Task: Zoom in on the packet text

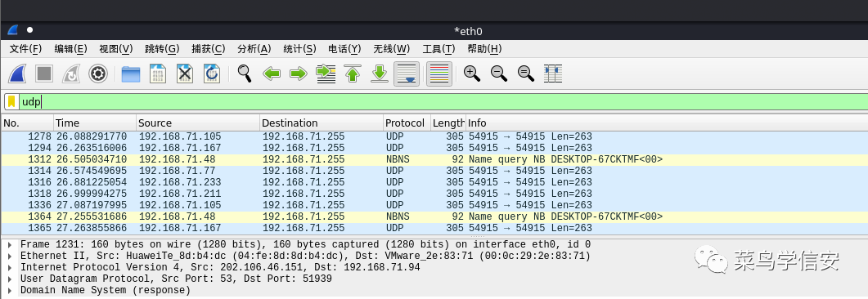Action: click(472, 74)
